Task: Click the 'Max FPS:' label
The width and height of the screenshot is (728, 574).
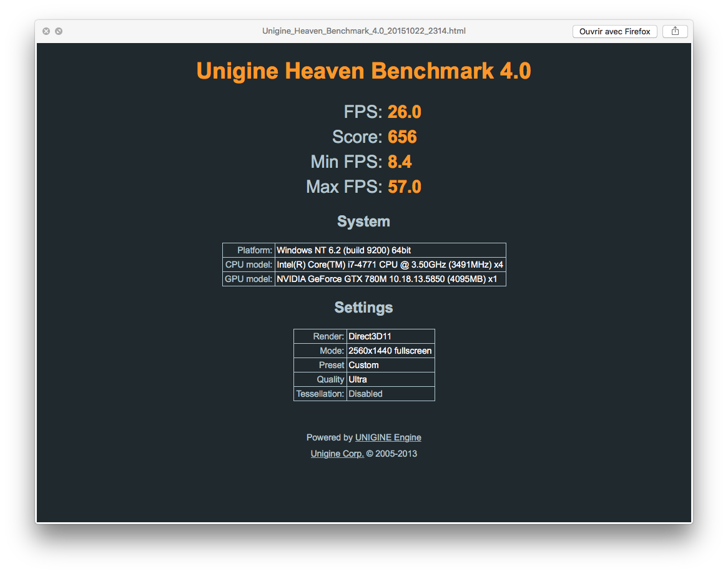Action: (344, 187)
